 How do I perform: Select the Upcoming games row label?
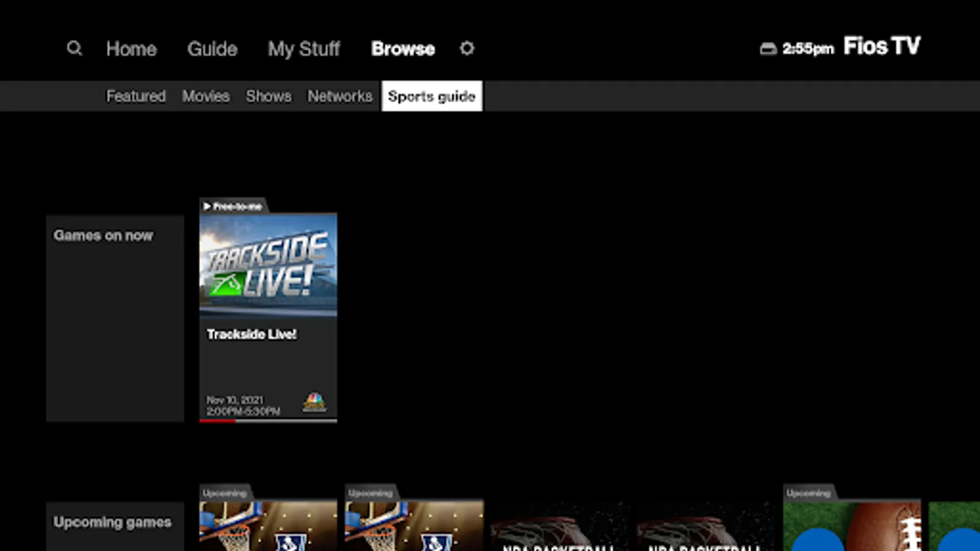(x=115, y=527)
